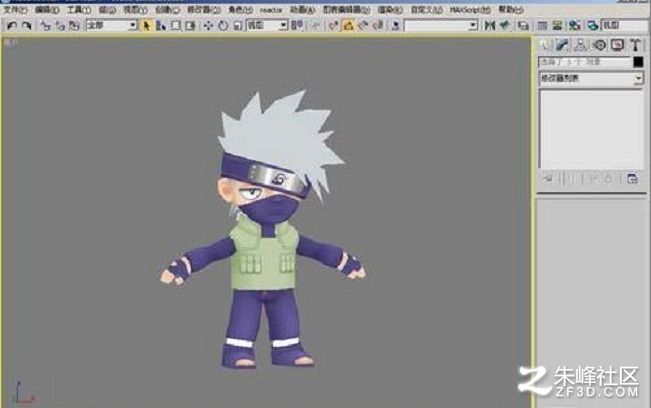The height and width of the screenshot is (408, 651).
Task: Open the 渲染(R) menu
Action: [390, 9]
